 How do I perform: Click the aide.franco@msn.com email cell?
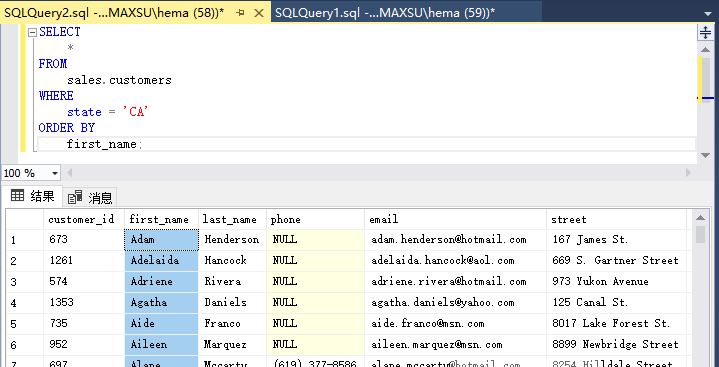coord(456,323)
